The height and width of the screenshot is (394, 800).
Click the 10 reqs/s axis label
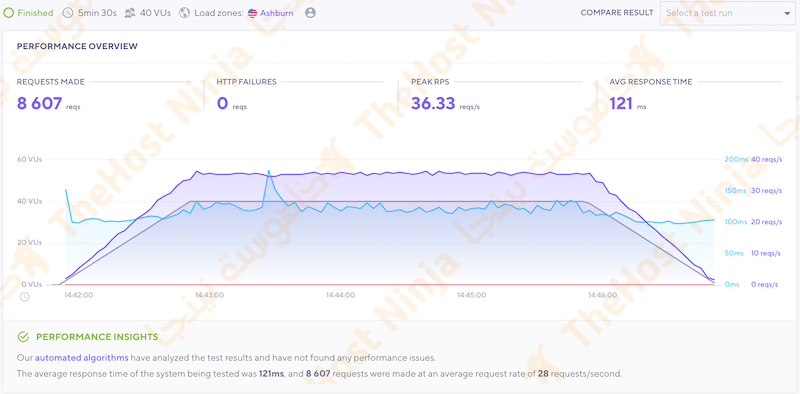click(x=767, y=253)
